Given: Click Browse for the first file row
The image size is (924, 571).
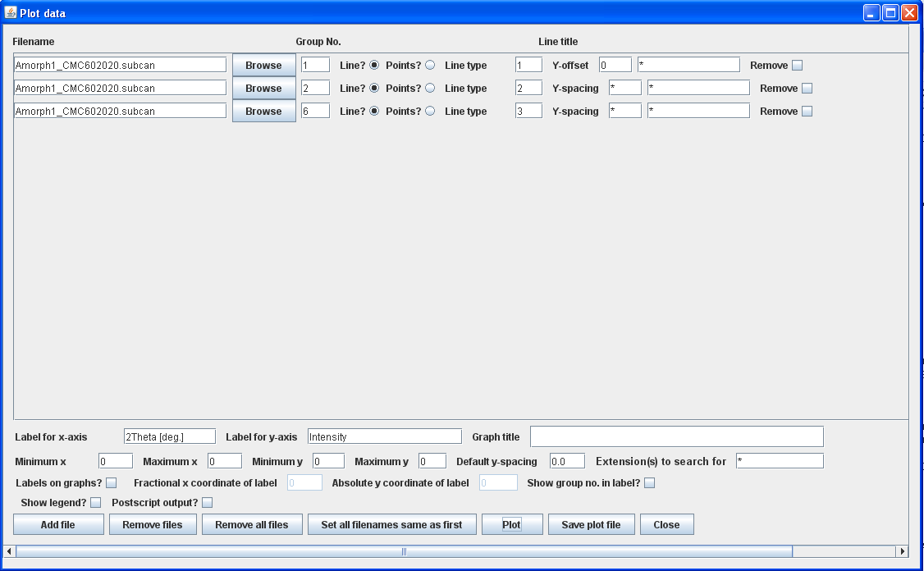Looking at the screenshot, I should pyautogui.click(x=263, y=65).
